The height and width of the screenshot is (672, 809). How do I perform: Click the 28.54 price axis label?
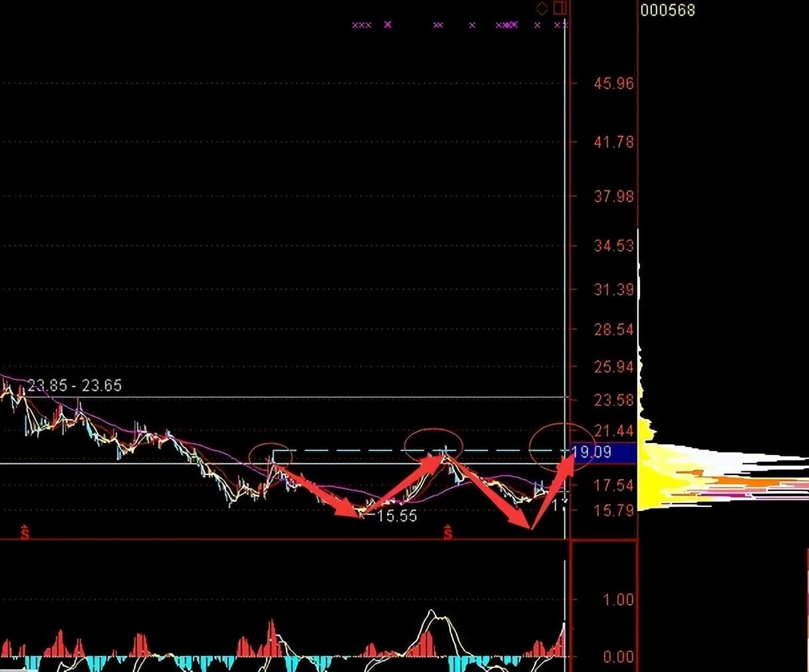(x=614, y=329)
